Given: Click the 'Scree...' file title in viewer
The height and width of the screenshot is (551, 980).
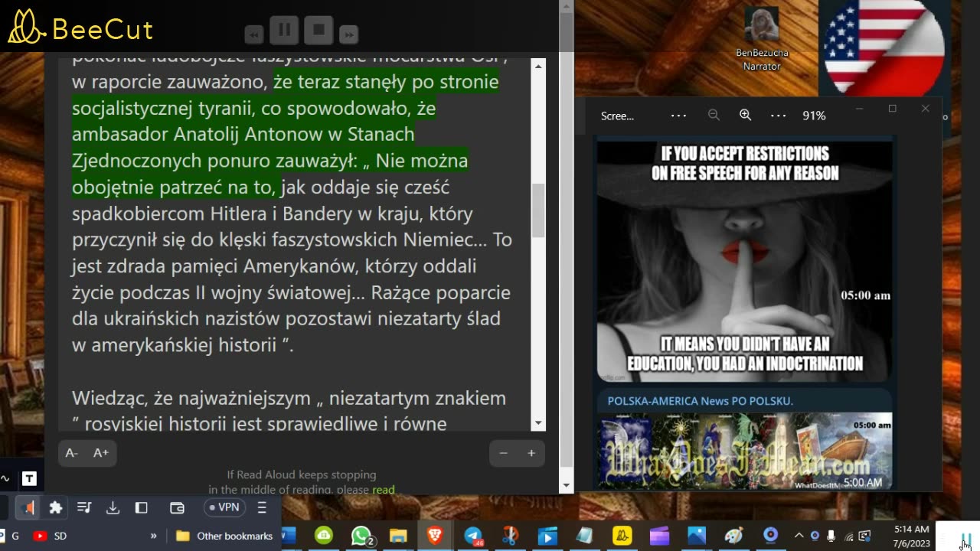Looking at the screenshot, I should click(617, 116).
